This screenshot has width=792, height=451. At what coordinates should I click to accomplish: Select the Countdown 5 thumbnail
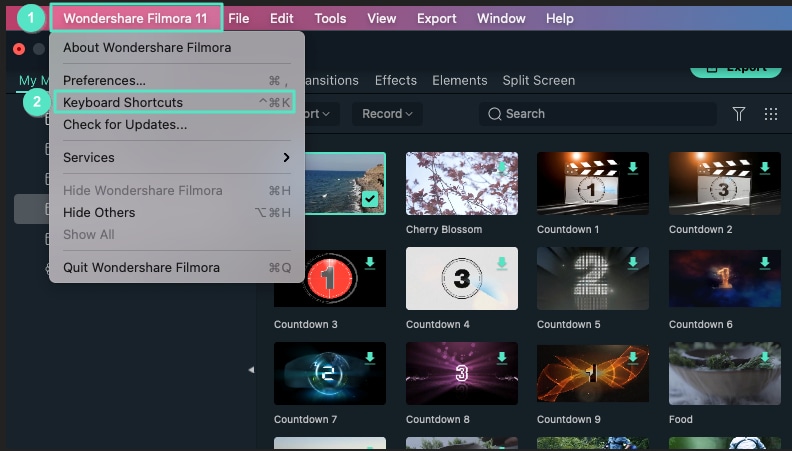tap(592, 278)
